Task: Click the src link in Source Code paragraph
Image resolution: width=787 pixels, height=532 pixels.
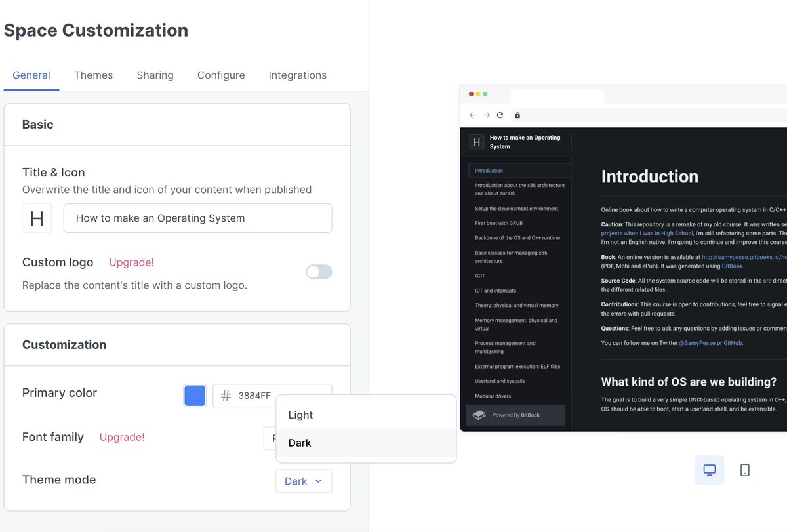Action: (x=767, y=281)
